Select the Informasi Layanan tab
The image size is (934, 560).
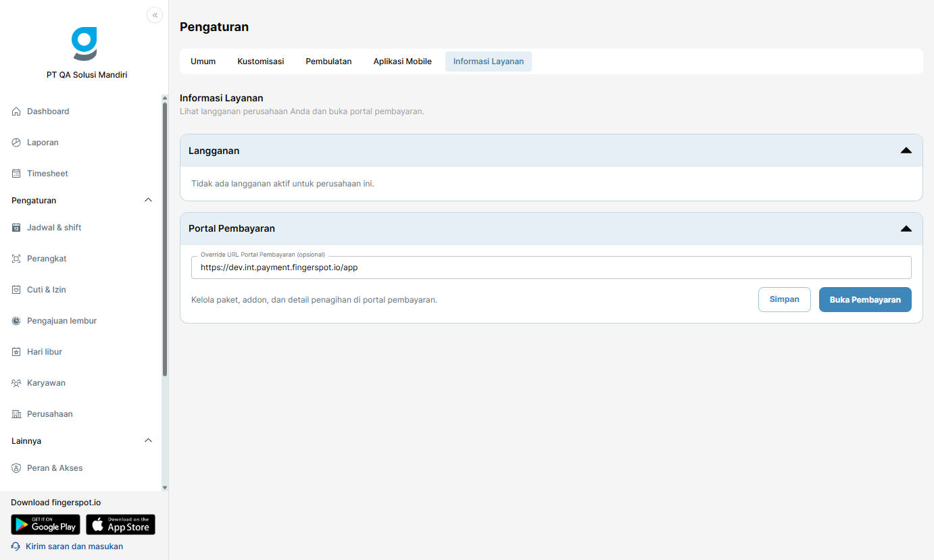click(489, 61)
